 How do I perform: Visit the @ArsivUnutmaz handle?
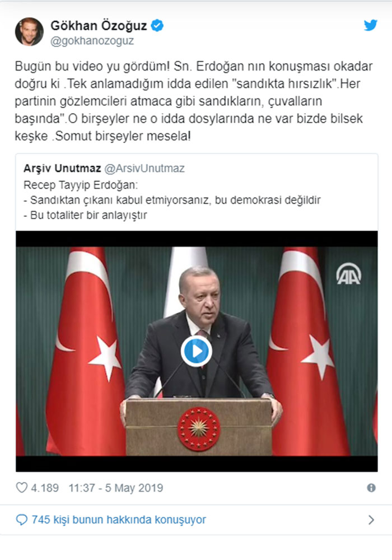pyautogui.click(x=144, y=168)
